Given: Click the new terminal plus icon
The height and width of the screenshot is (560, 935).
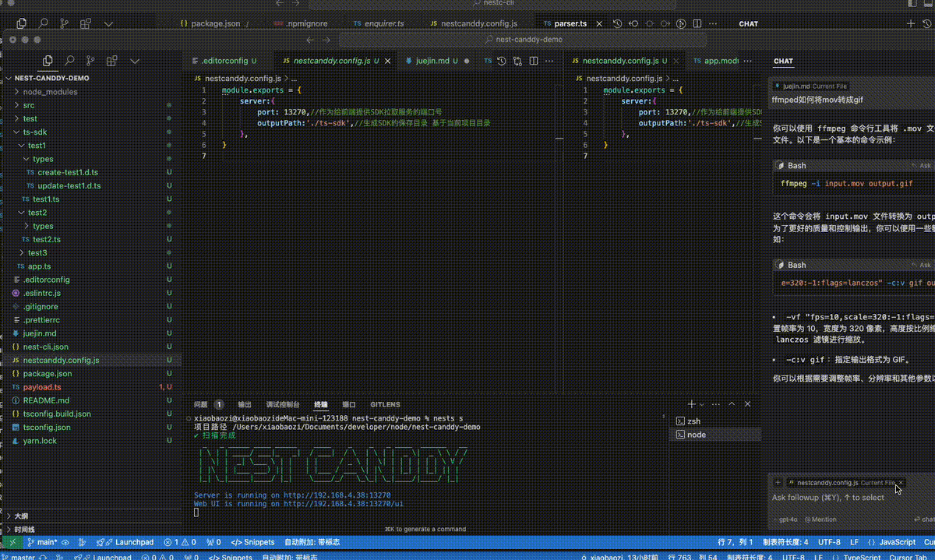Looking at the screenshot, I should [690, 404].
